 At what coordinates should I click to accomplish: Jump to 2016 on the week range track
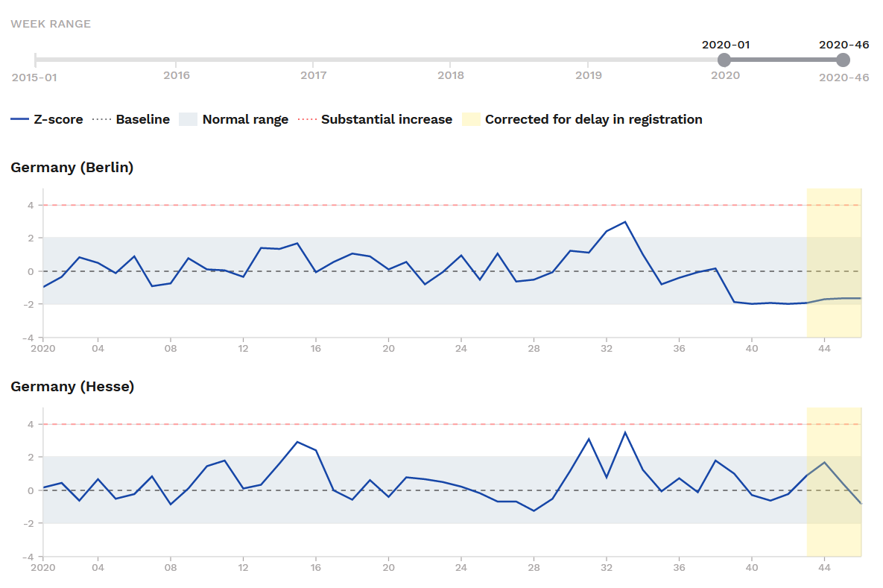[176, 60]
